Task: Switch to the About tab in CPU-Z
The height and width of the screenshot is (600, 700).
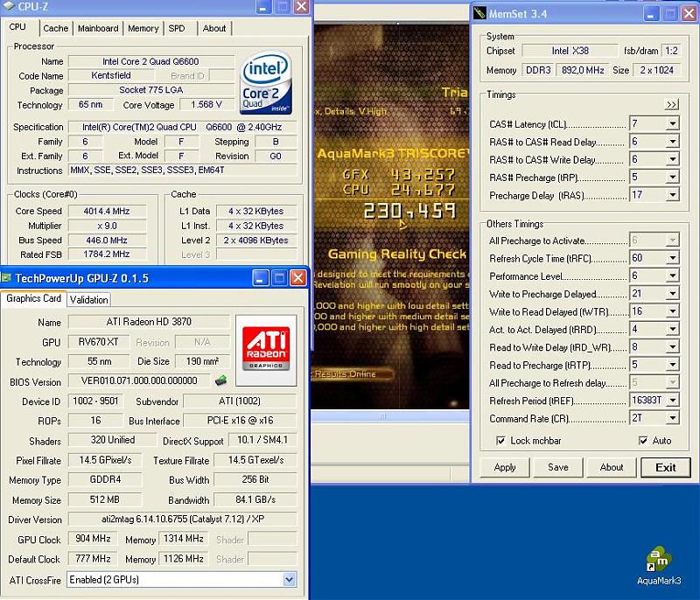Action: click(214, 28)
